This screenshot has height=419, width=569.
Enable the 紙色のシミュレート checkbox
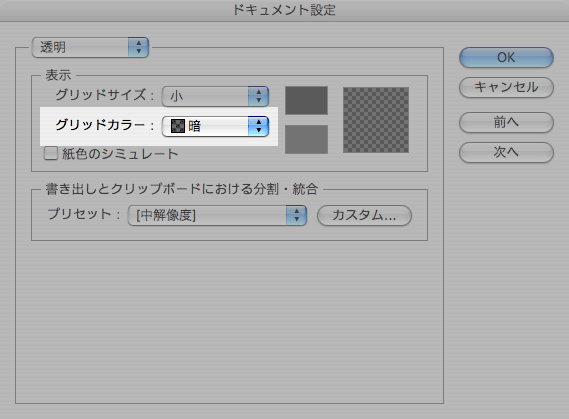point(51,153)
